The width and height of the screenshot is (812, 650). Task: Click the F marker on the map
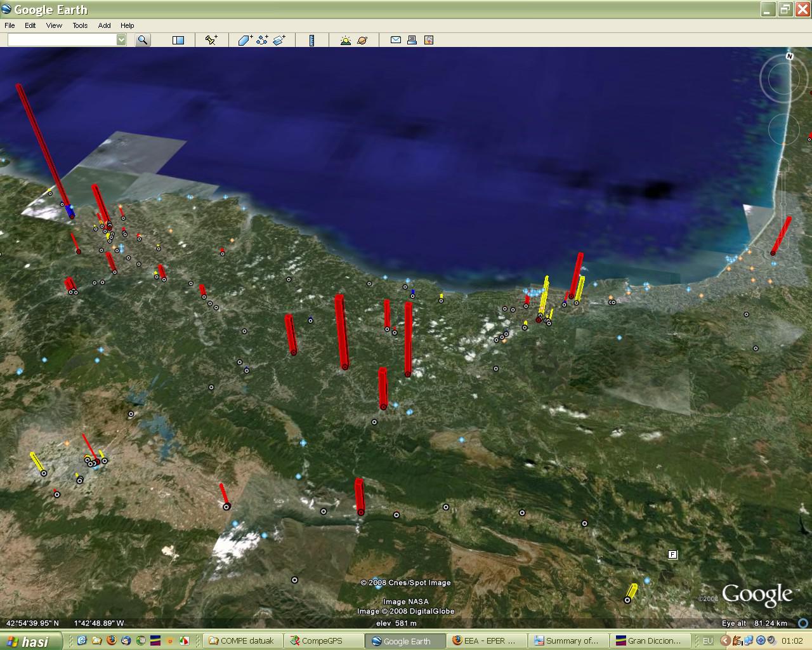(x=673, y=555)
